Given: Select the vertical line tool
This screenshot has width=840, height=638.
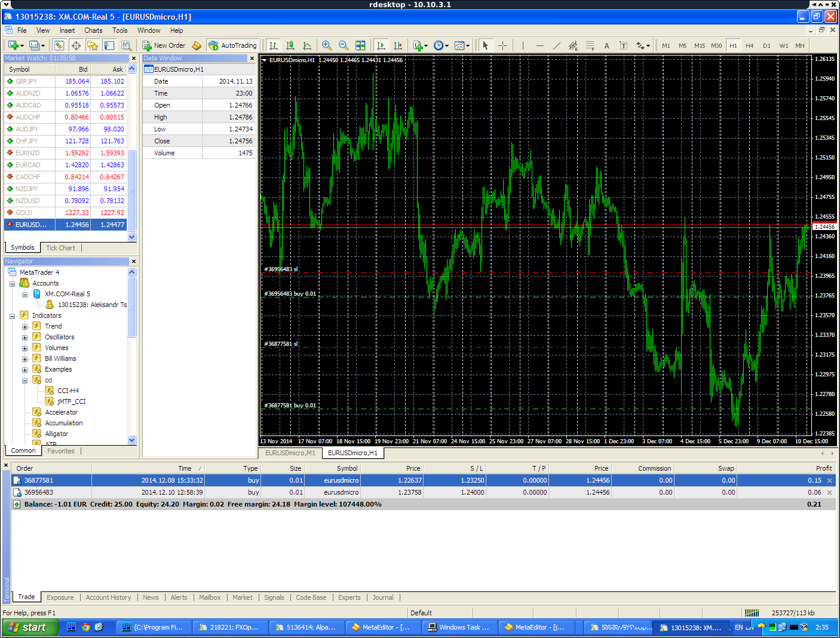Looking at the screenshot, I should (x=523, y=45).
